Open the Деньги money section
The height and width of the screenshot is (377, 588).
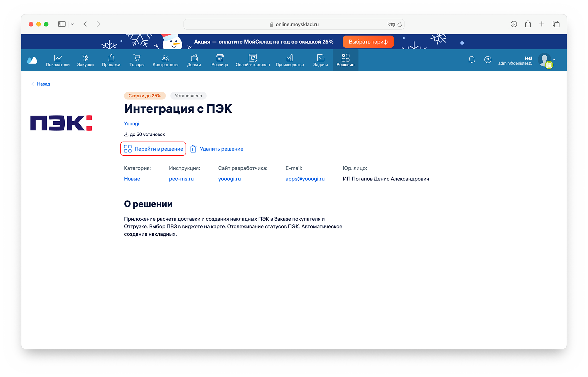(x=194, y=60)
